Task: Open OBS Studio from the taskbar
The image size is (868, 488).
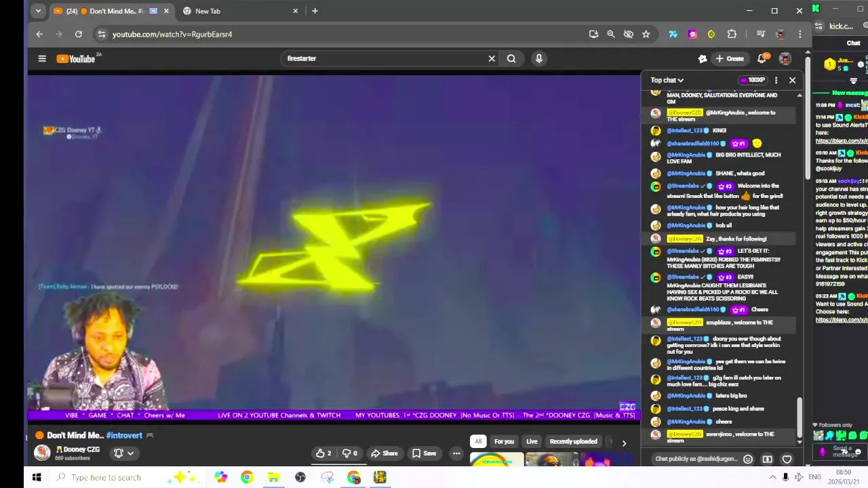Action: 300,477
